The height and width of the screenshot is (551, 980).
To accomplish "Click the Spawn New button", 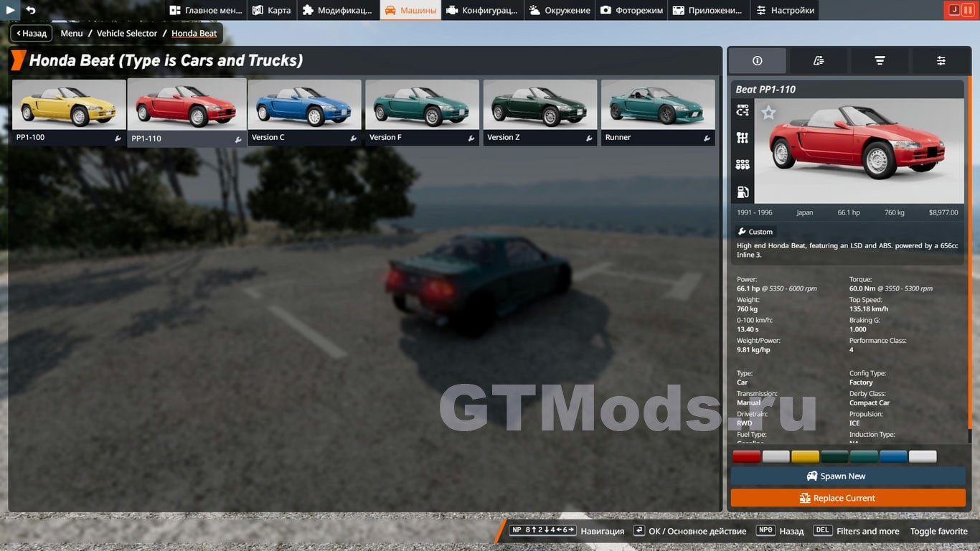I will click(848, 476).
